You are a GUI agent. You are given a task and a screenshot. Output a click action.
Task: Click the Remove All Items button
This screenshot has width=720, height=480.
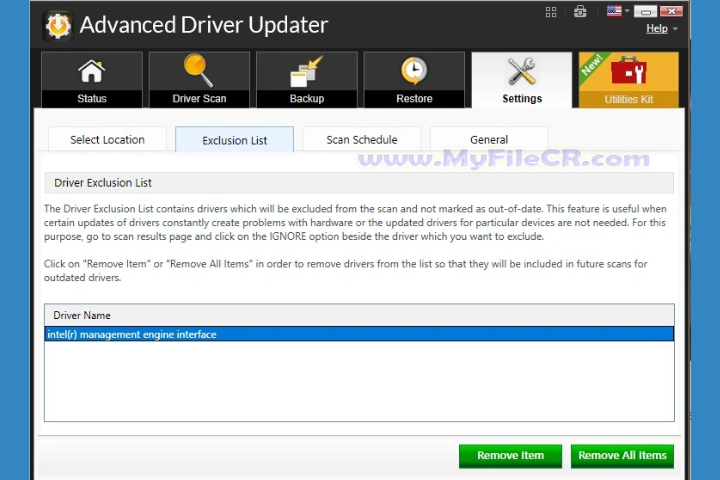point(622,456)
